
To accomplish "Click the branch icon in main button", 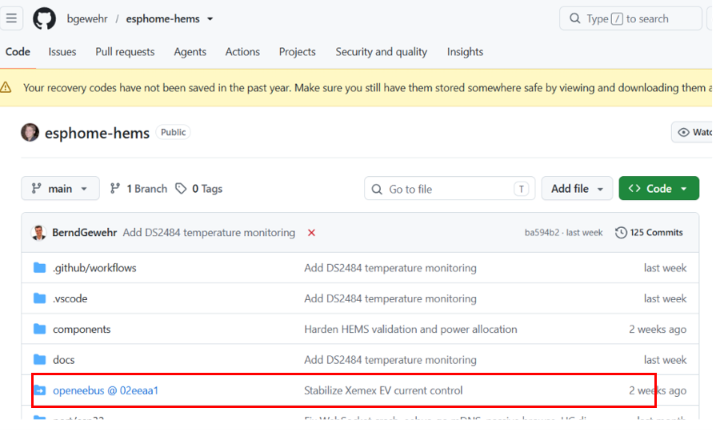I will pos(36,189).
